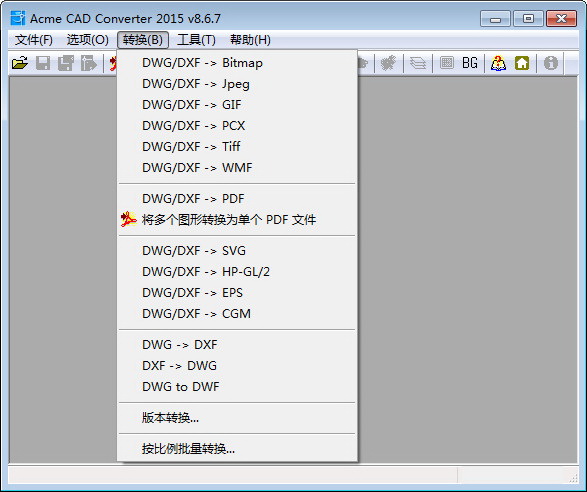
Task: Open 版本转换... dialog
Action: (237, 418)
